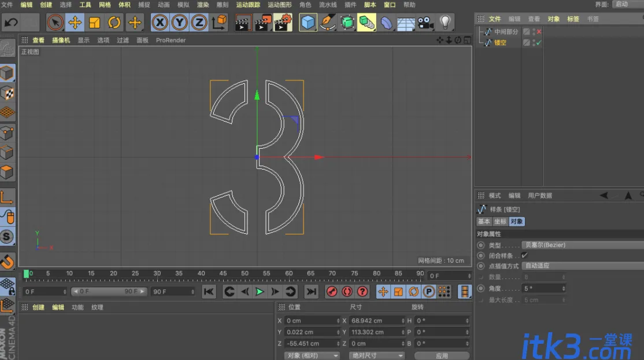Click the 应用 apply button
This screenshot has height=360, width=644.
pos(442,355)
